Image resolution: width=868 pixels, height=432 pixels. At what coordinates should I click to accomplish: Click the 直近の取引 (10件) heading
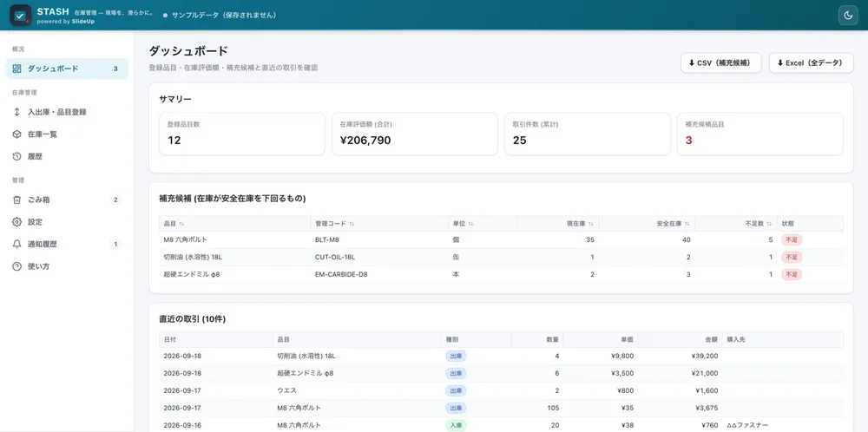click(x=192, y=319)
